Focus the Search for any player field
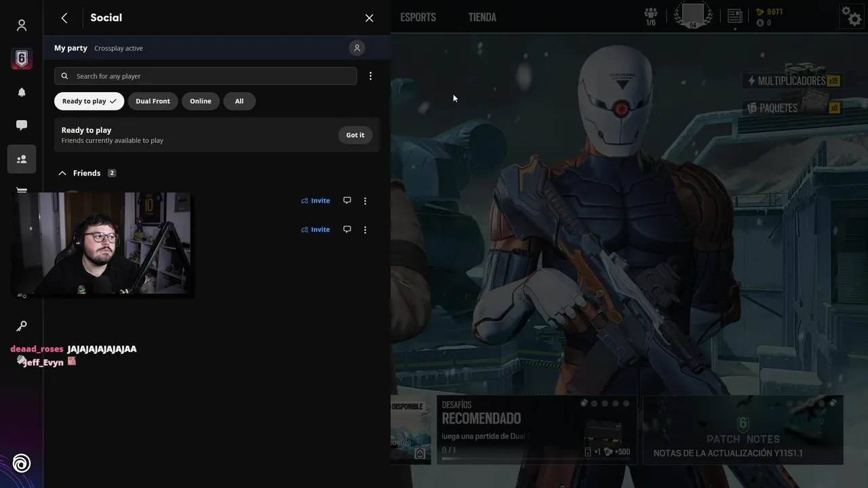Image resolution: width=868 pixels, height=488 pixels. (205, 76)
